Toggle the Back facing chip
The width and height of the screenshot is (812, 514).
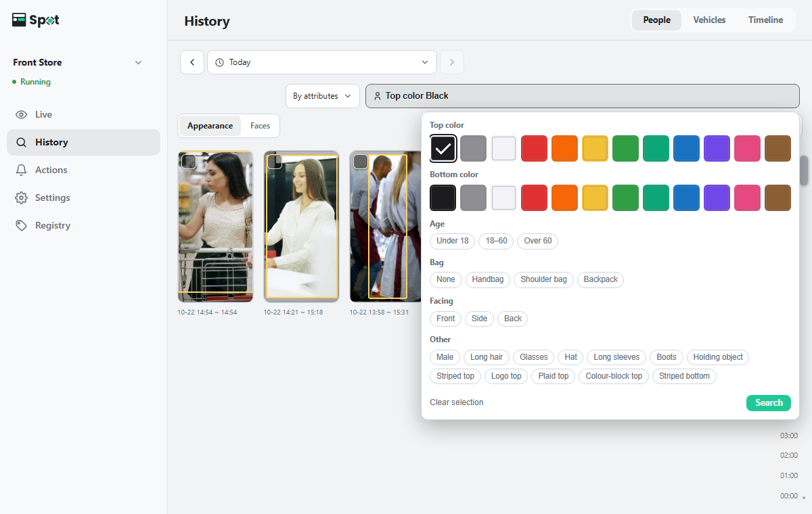[513, 319]
